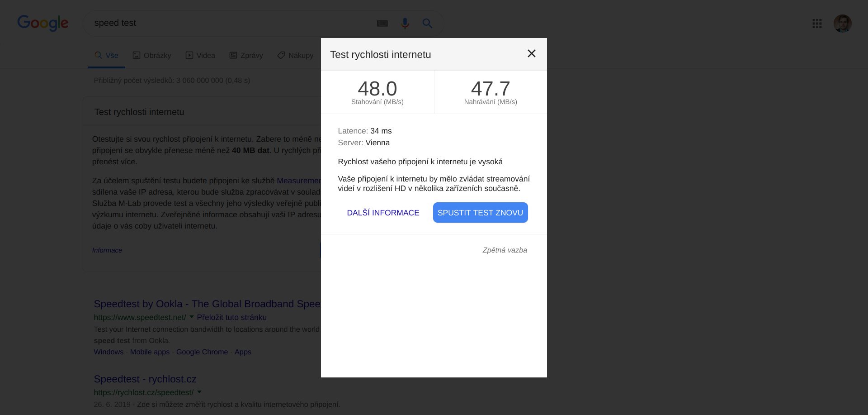Screen dimensions: 868x415
Task: Click the Latence: 34 ms text
Action: pyautogui.click(x=365, y=131)
